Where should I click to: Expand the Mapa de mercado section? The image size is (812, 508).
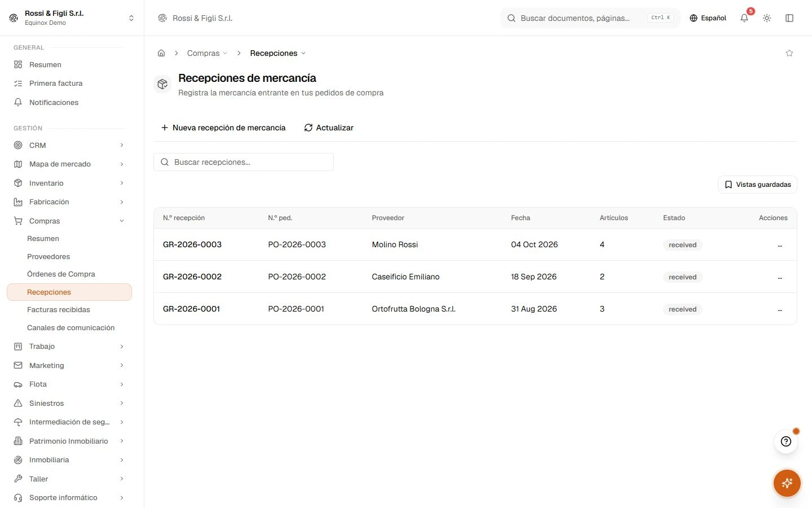(122, 164)
